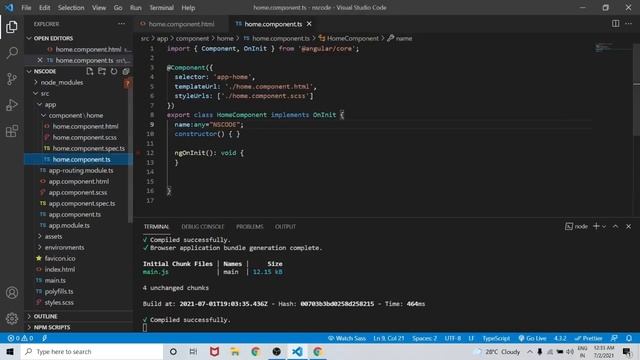This screenshot has width=640, height=360.
Task: Open the Manage gear icon
Action: (x=12, y=318)
